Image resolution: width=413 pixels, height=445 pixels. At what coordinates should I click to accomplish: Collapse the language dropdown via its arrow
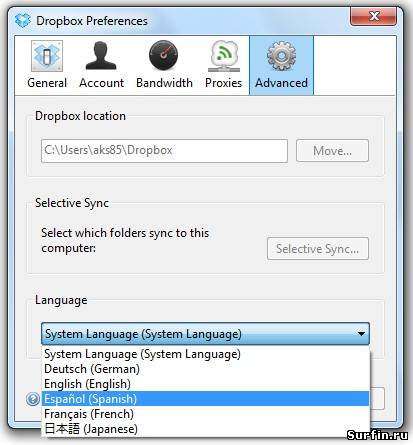361,333
